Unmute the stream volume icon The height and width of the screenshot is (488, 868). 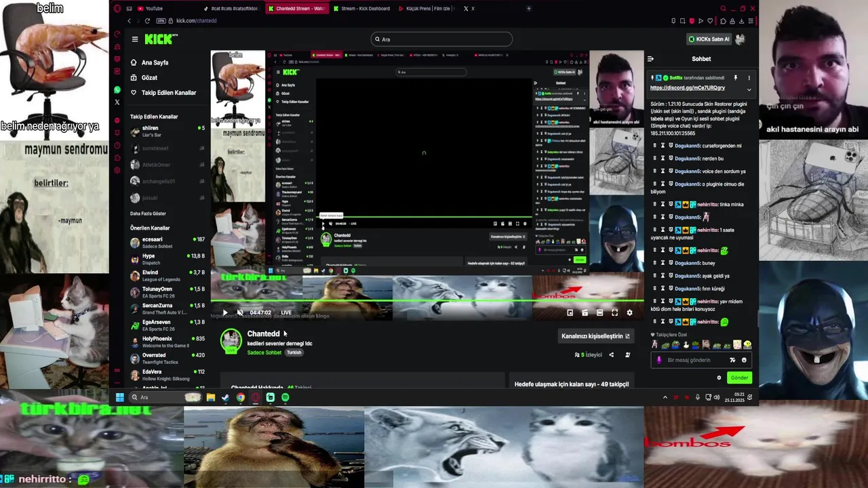239,312
